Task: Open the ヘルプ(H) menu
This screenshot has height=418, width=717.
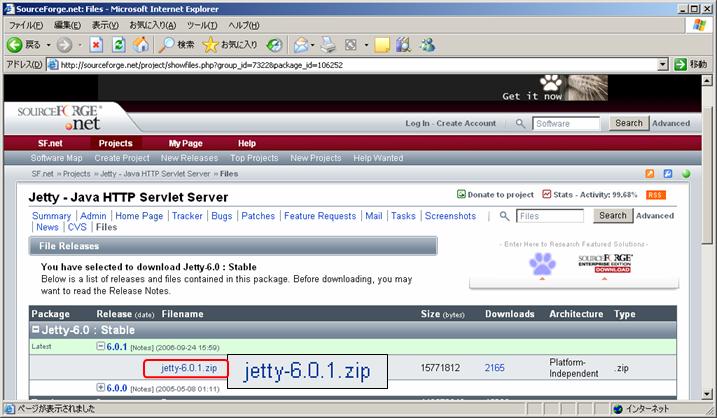Action: coord(243,25)
